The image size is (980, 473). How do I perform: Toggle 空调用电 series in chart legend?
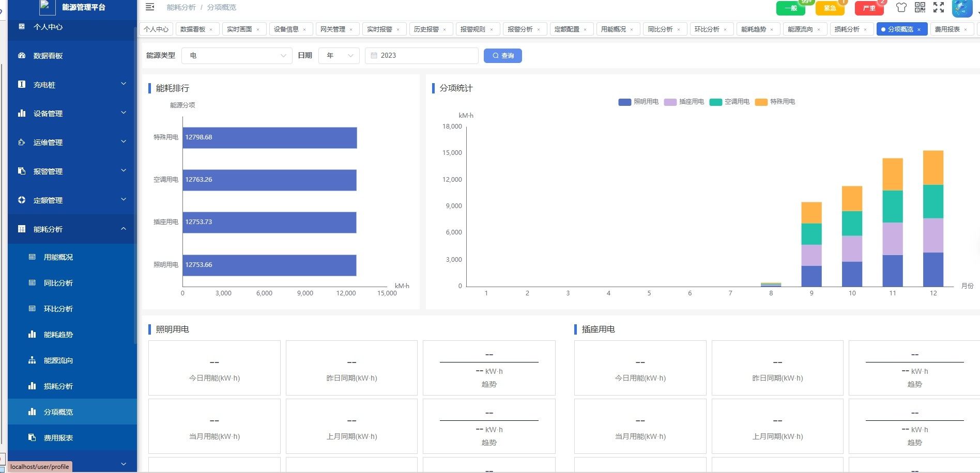coord(729,102)
